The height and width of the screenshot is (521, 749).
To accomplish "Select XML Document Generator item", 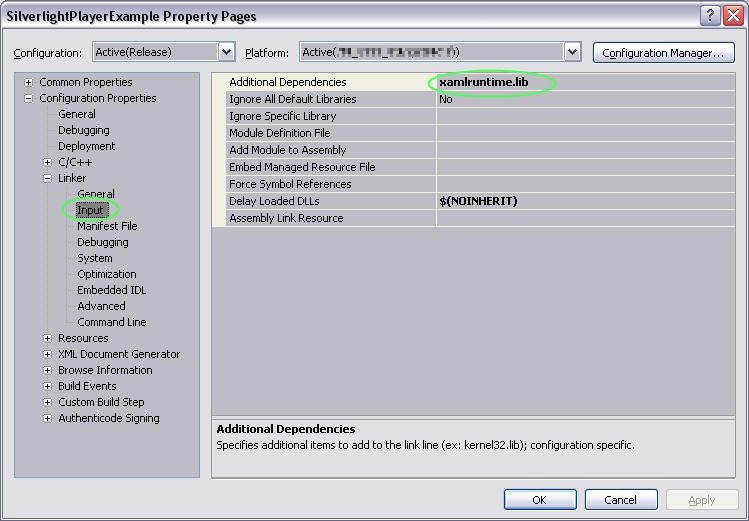I will coord(119,354).
